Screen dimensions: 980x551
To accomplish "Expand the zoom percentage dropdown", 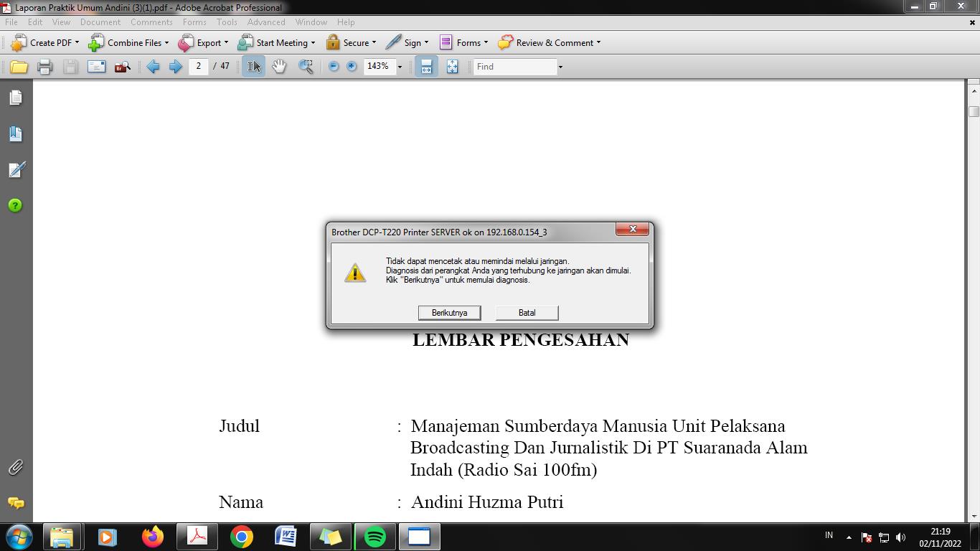I will point(400,67).
